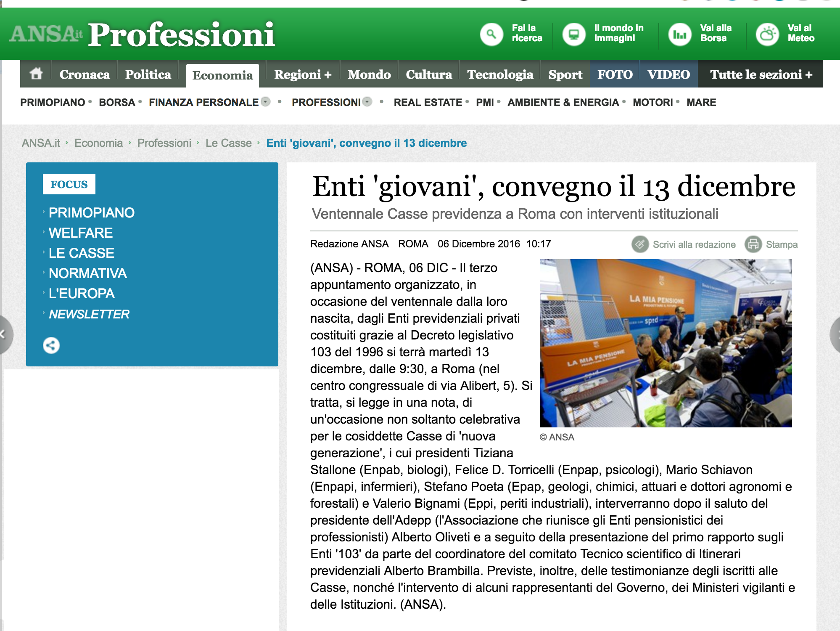The width and height of the screenshot is (840, 631).
Task: Select AMBIENTE & ENERGIA submenu link
Action: 563,102
